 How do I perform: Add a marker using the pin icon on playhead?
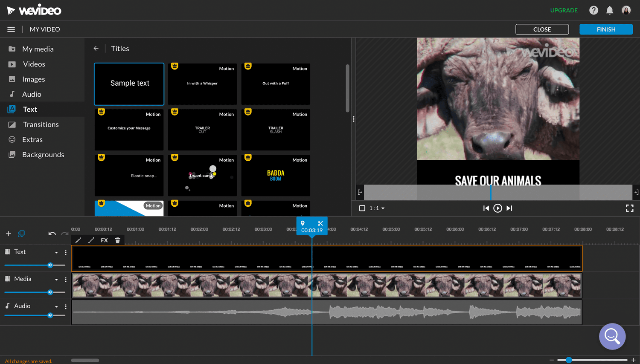[303, 222]
